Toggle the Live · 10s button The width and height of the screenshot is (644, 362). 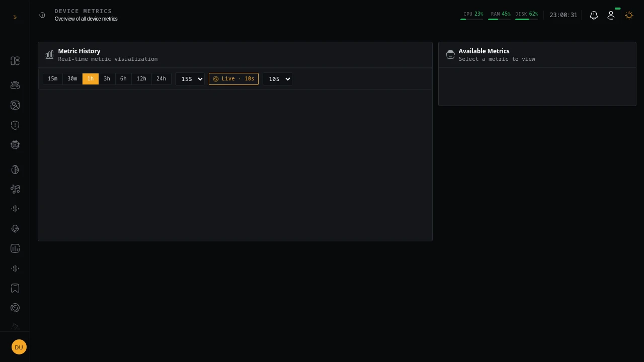coord(233,79)
